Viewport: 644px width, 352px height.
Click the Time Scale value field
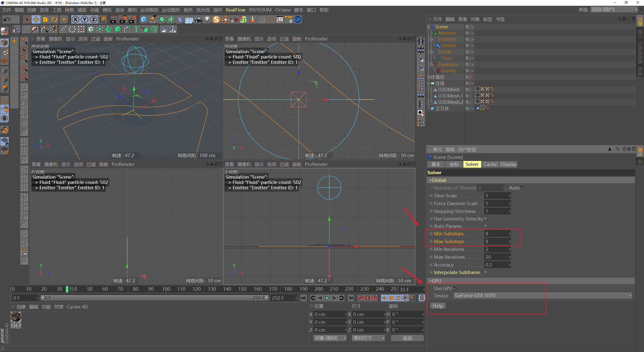496,196
